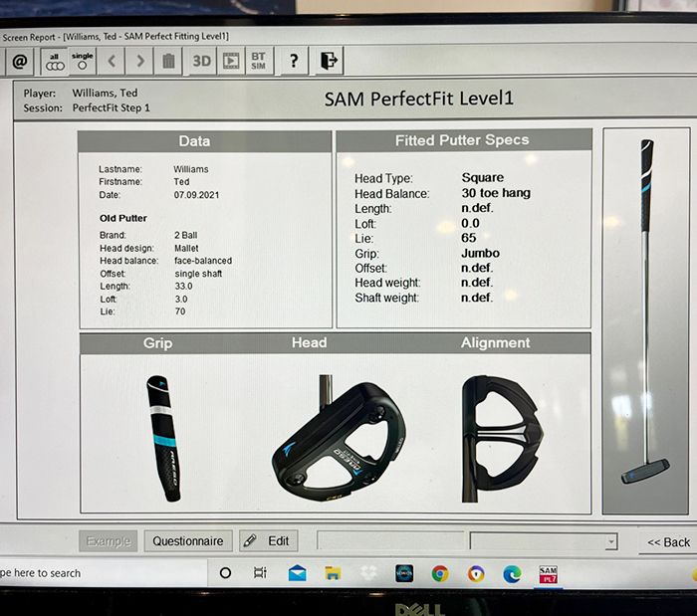Click the @ email report icon
Screen dimensions: 697x616
coord(20,62)
